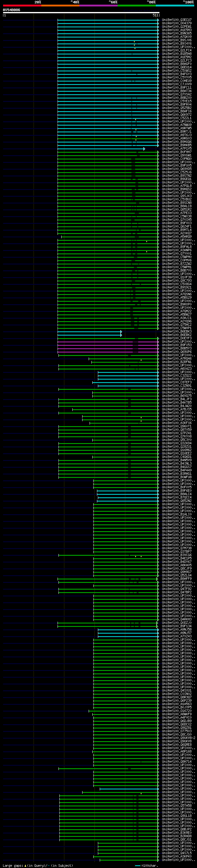Click hit label UniRef100_A3KPK0
Viewport: 197px width, 868px height.
coord(176,856)
